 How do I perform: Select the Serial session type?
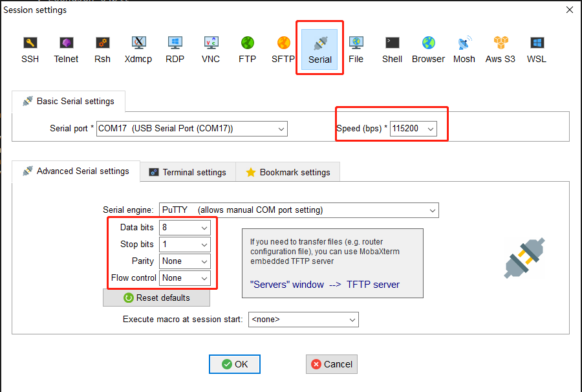point(319,50)
